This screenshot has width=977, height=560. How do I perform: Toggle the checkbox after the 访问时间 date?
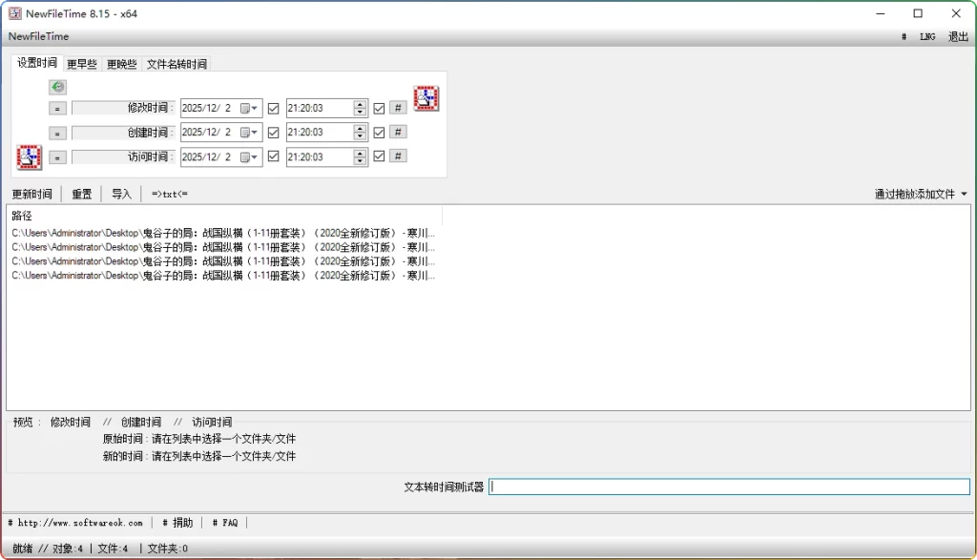point(274,156)
